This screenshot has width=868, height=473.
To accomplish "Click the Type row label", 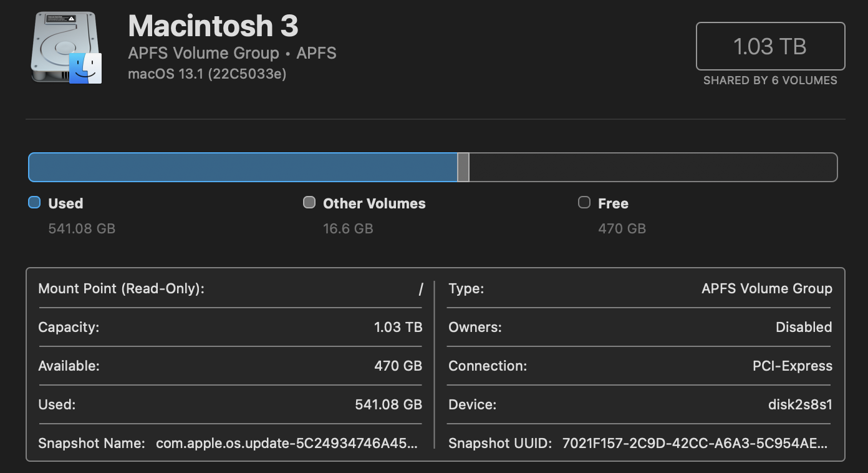I will pos(466,288).
